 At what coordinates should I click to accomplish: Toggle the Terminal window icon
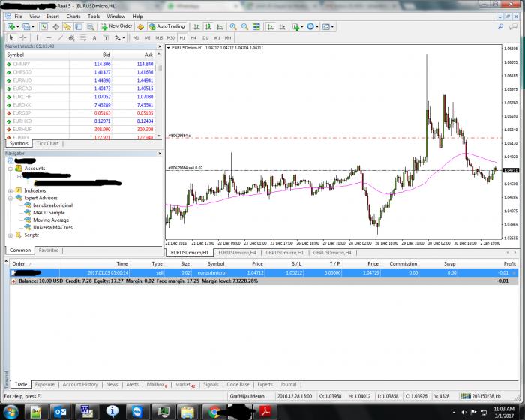pos(79,26)
